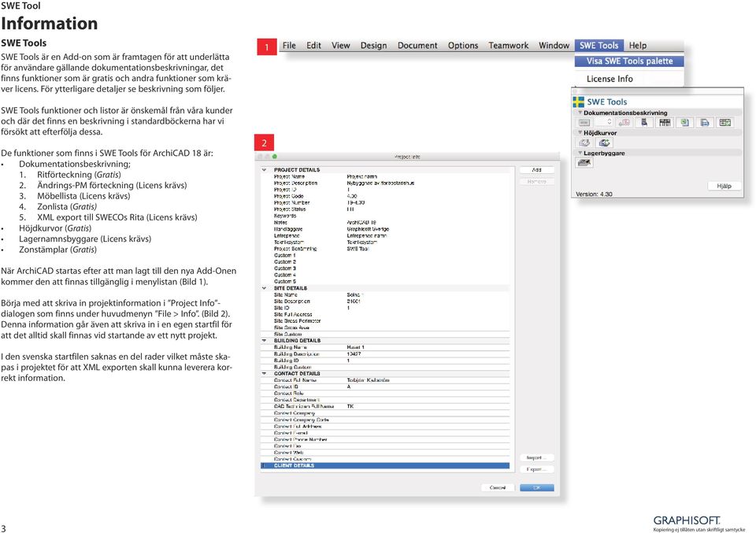Choose Visa SWE Tools palette menu entry

[x=630, y=61]
